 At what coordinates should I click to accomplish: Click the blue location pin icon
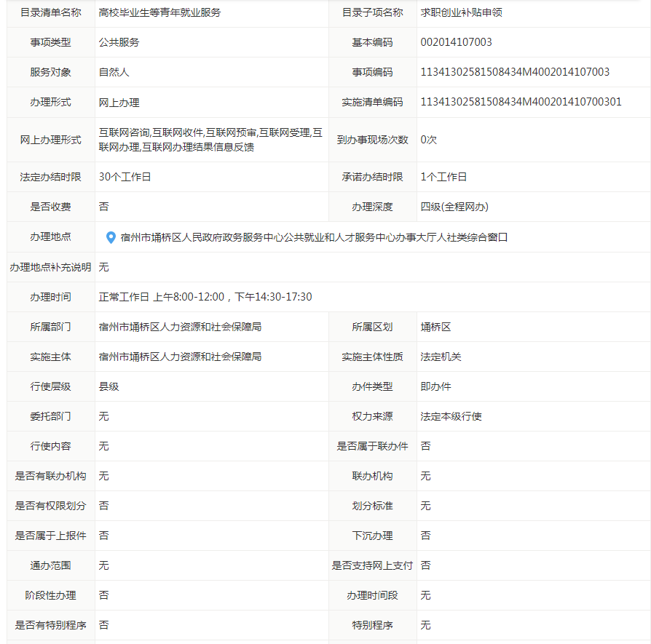click(x=111, y=237)
